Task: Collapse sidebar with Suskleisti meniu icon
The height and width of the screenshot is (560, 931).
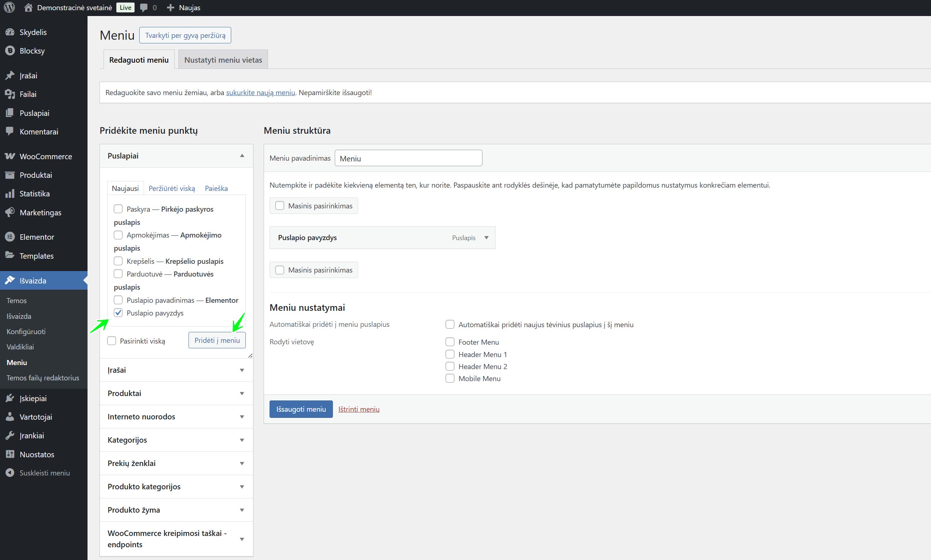Action: (10, 473)
